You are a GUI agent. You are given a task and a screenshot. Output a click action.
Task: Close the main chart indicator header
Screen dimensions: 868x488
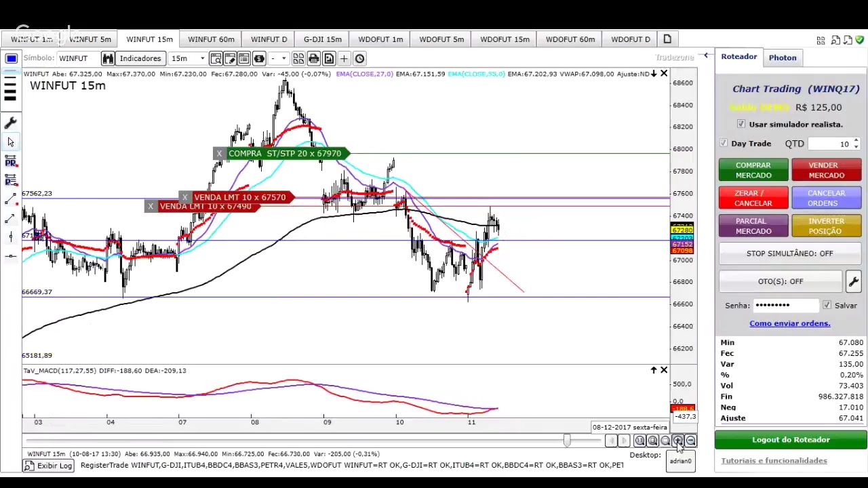[x=664, y=73]
